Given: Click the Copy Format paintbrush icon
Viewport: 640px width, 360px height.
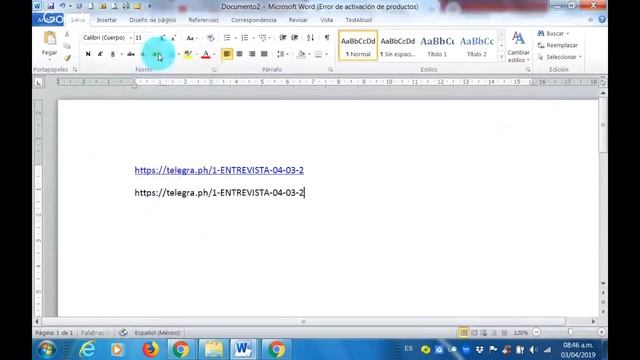Looking at the screenshot, I should pyautogui.click(x=67, y=58).
